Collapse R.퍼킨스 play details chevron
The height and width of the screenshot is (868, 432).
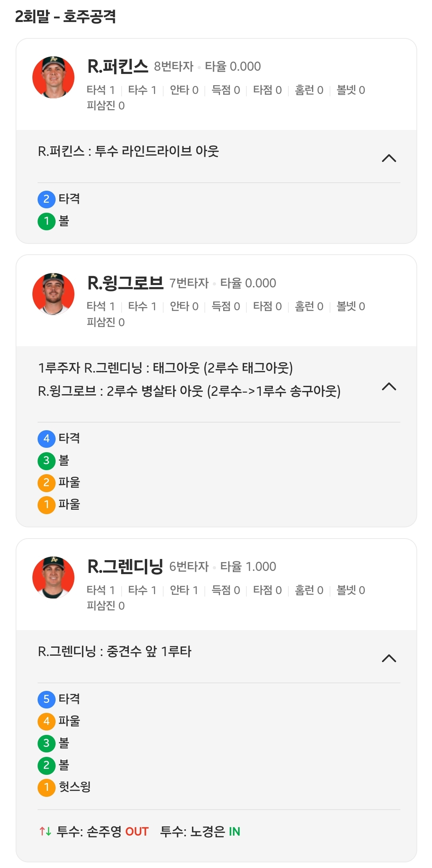click(x=389, y=158)
